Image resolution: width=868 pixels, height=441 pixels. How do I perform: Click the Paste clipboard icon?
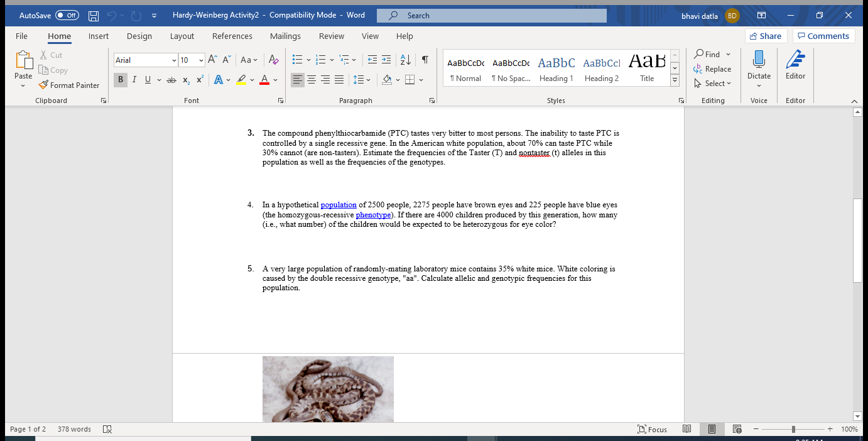pos(23,61)
